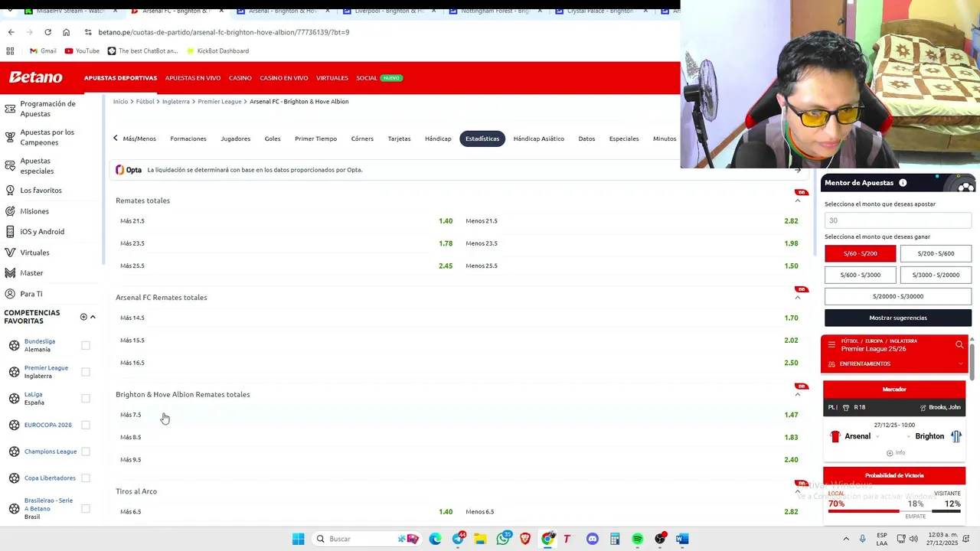Viewport: 980px width, 551px height.
Task: Open the Casino en Vivo menu
Action: click(283, 78)
